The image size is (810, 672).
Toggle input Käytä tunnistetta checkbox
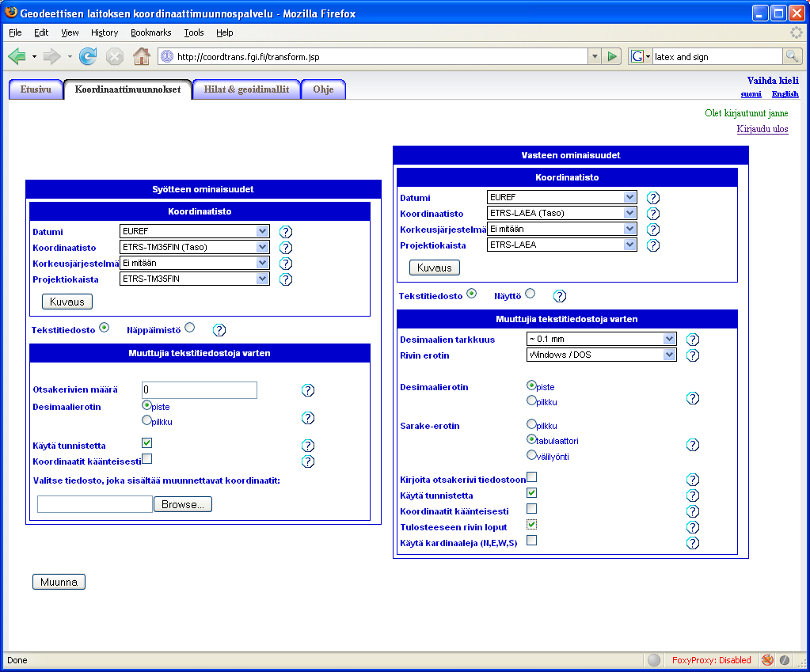[146, 442]
